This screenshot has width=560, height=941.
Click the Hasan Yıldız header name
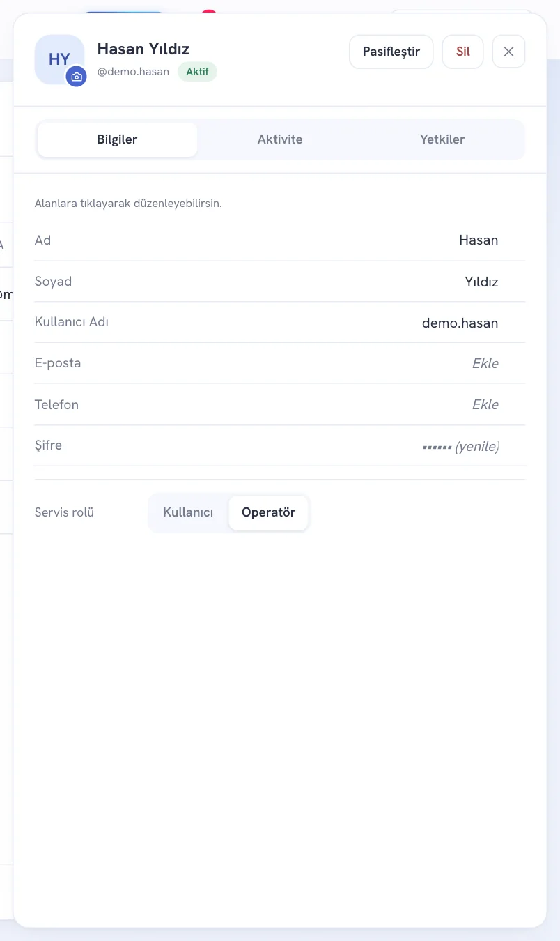[143, 49]
